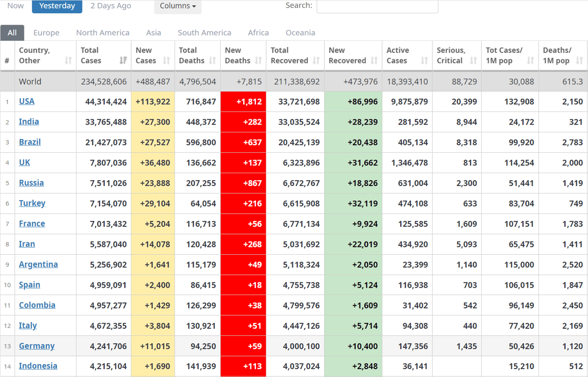Click India total cases 33,765,488

pos(106,122)
